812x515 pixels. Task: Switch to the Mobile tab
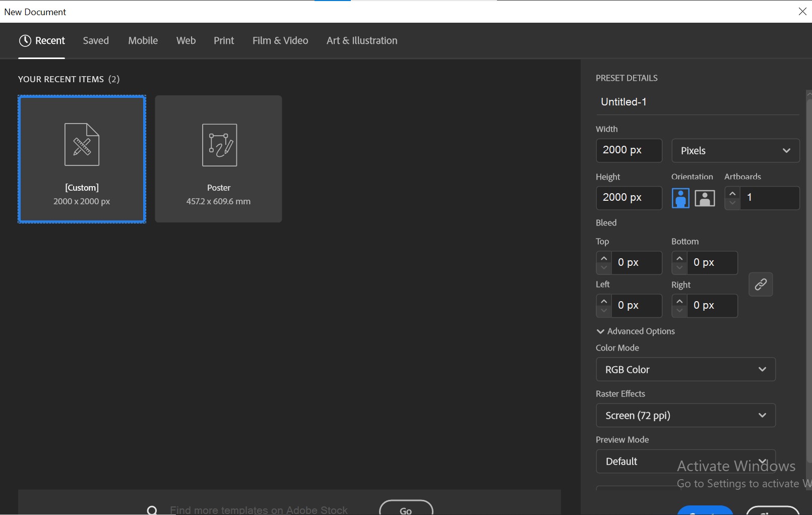coord(143,40)
